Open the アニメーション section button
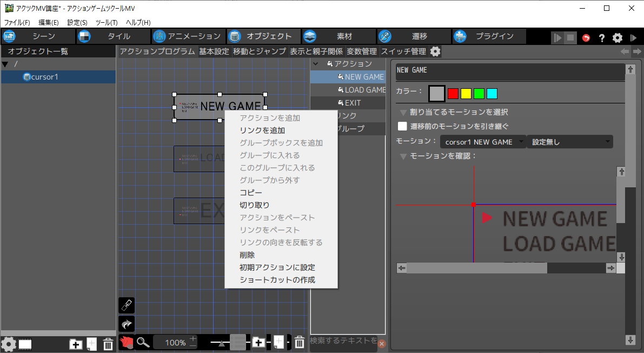Viewport: 644px width, 353px height. coord(187,36)
